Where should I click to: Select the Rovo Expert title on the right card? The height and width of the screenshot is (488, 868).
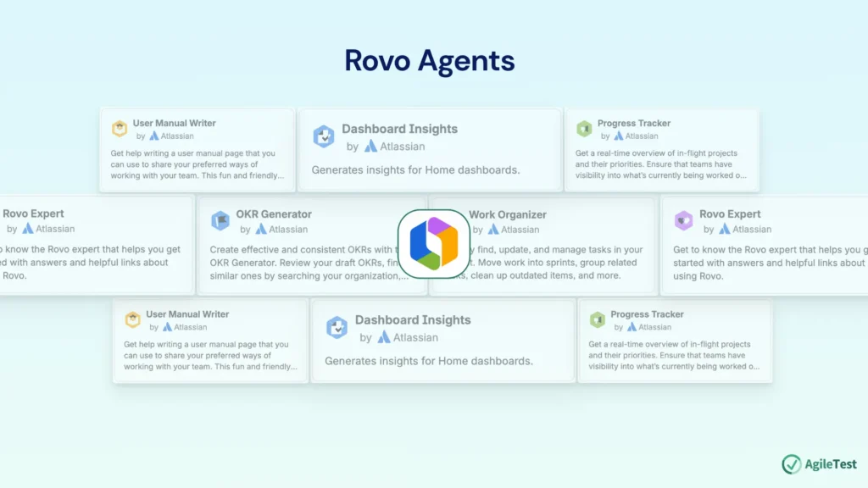730,214
